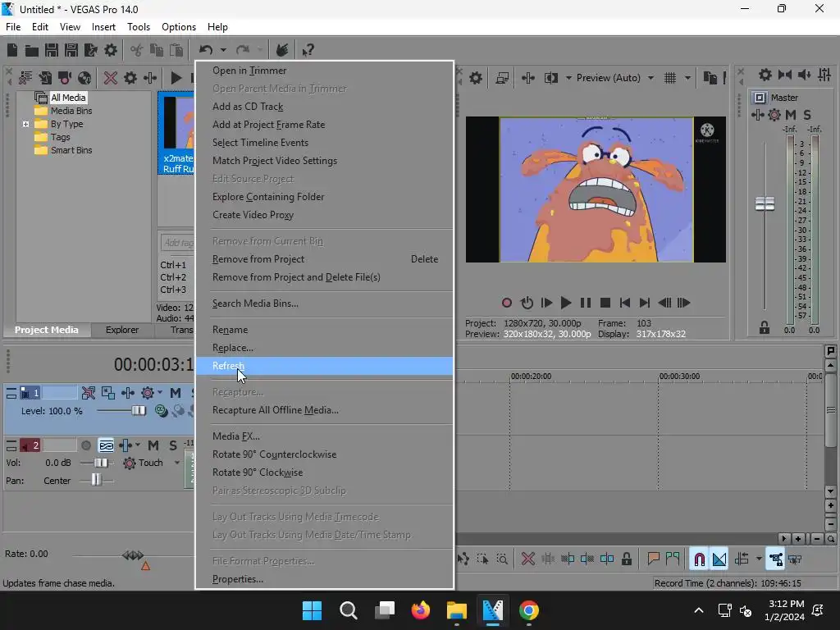Open Touch automation mode dropdown on track 2

tap(177, 463)
